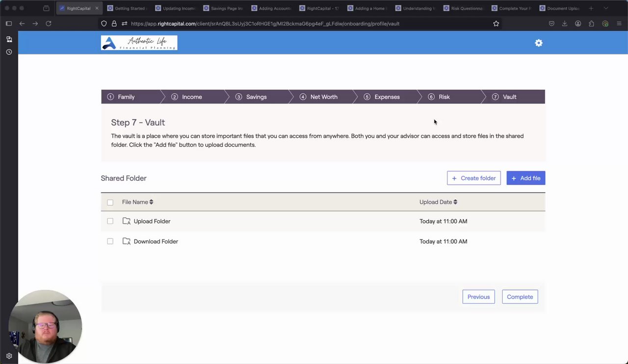Click the Shared Folder heading text

click(x=124, y=178)
